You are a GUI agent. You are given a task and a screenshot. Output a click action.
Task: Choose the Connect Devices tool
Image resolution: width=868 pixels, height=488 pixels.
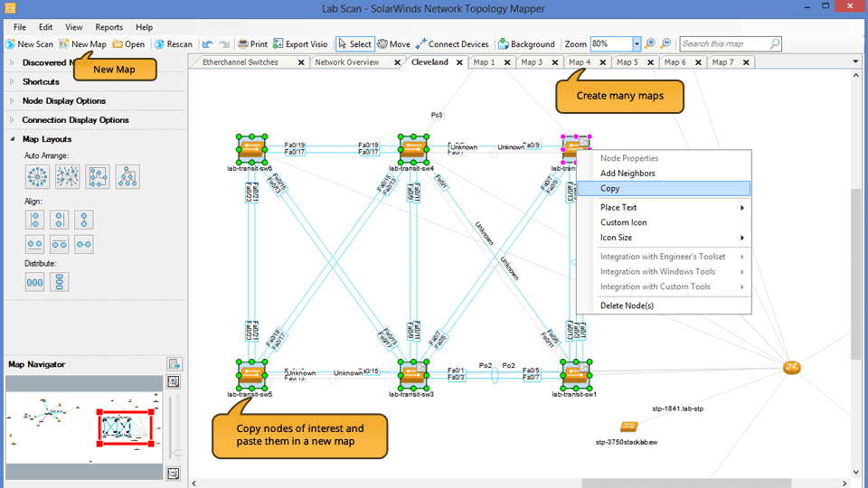452,44
